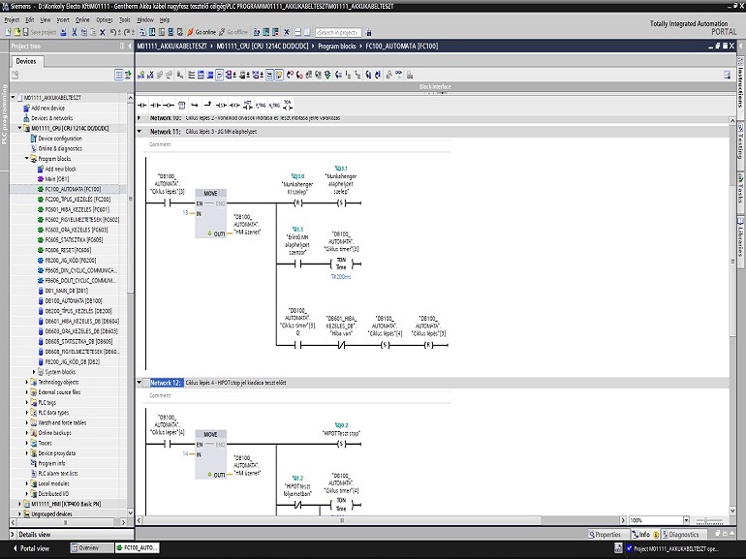Click in the Search in project field
Image resolution: width=746 pixels, height=560 pixels.
pyautogui.click(x=338, y=32)
